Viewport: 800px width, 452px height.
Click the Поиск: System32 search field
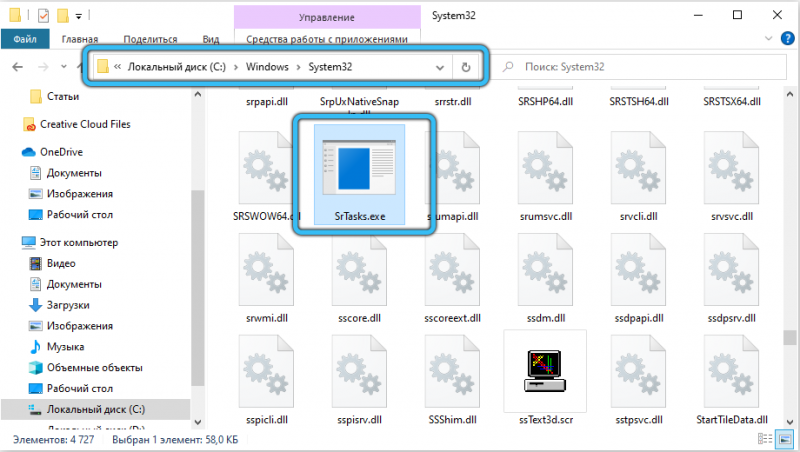tap(642, 67)
